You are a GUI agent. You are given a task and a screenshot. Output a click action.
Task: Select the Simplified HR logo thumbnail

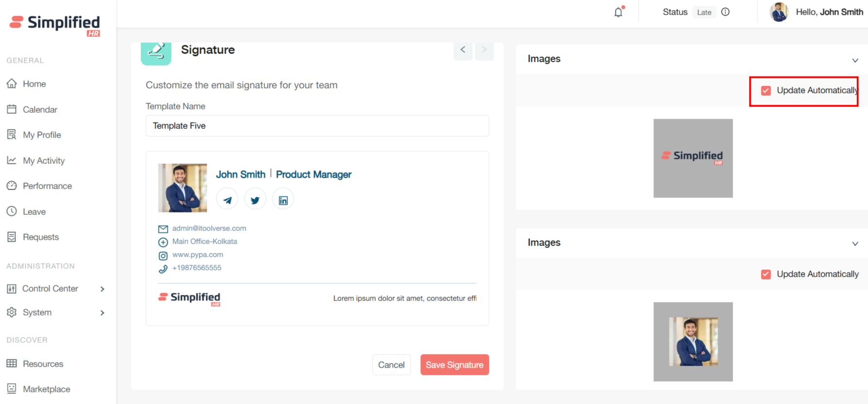tap(693, 158)
